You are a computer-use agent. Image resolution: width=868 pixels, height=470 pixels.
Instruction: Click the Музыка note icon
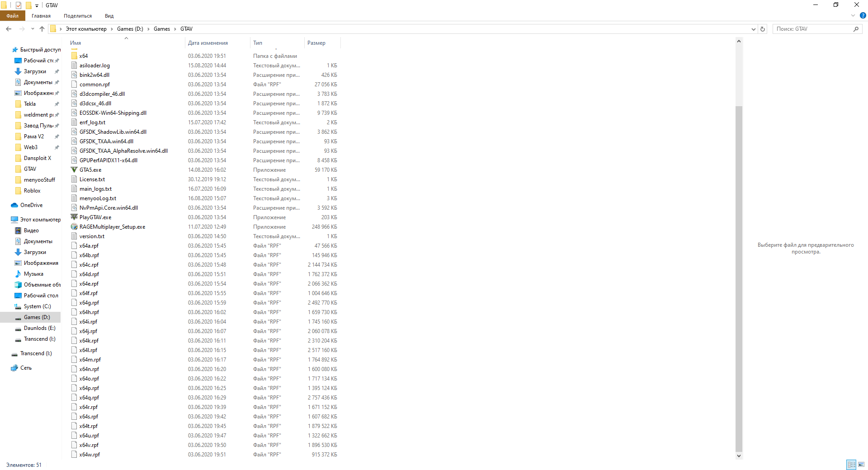click(18, 274)
